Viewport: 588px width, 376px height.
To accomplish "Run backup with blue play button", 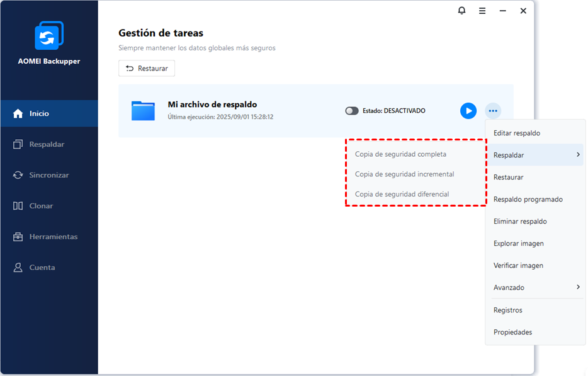I will 468,111.
